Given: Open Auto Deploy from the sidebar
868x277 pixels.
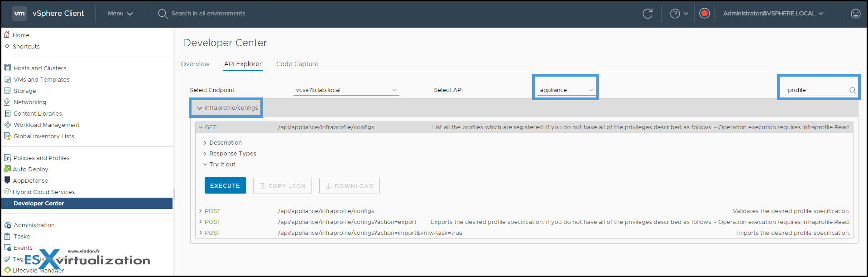Looking at the screenshot, I should 30,169.
